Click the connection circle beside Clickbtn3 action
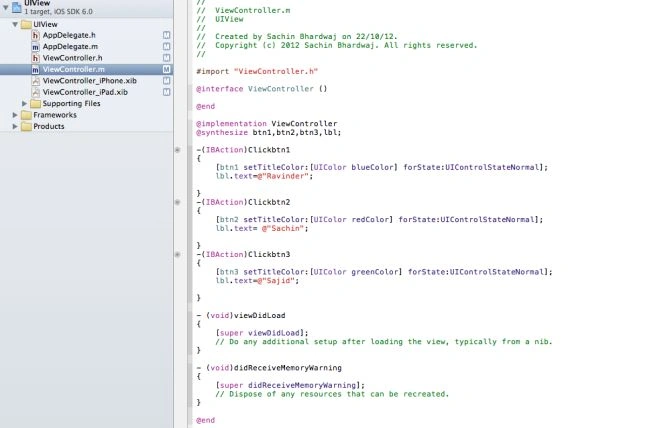Screen dimensions: 650x428 pos(177,254)
